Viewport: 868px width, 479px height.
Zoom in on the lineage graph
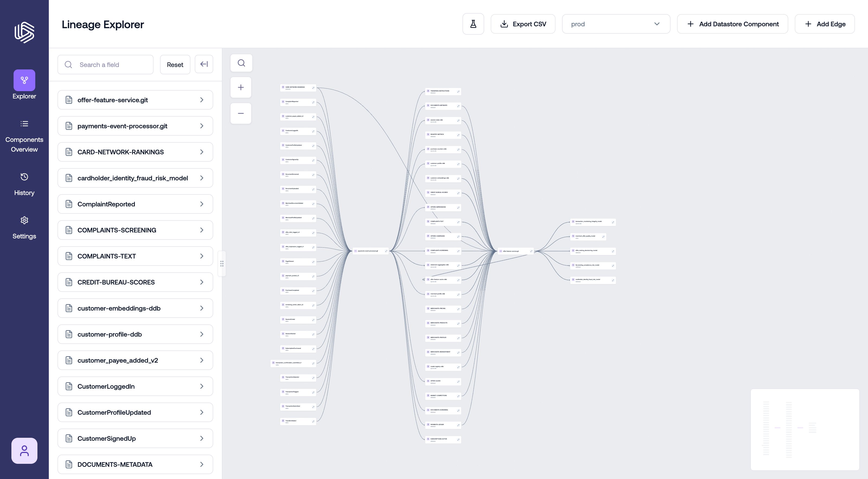pyautogui.click(x=241, y=88)
